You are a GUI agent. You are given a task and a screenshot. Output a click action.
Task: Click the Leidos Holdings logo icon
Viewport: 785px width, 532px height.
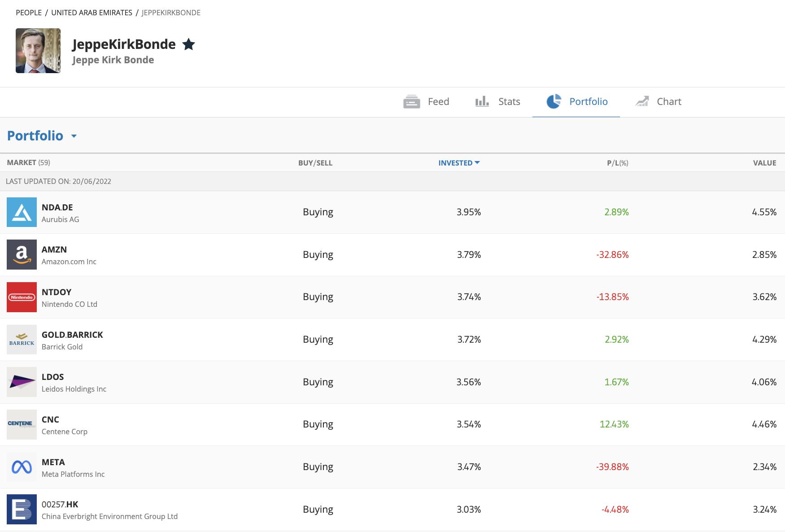pyautogui.click(x=22, y=382)
